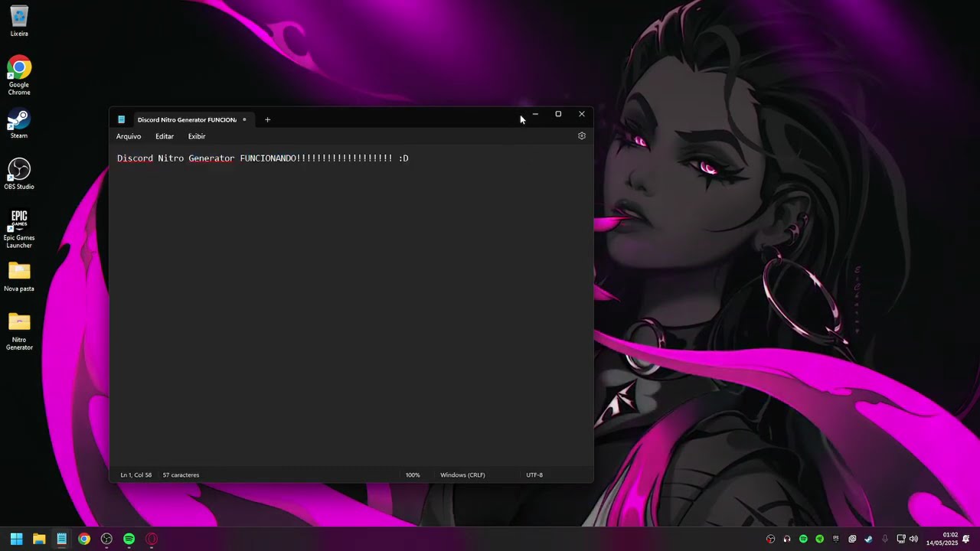980x551 pixels.
Task: Click the Epic Games tray icon
Action: click(x=836, y=539)
